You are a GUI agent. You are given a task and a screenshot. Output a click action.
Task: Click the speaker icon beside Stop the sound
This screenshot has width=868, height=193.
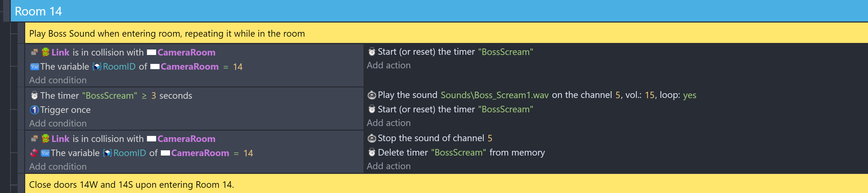click(372, 138)
